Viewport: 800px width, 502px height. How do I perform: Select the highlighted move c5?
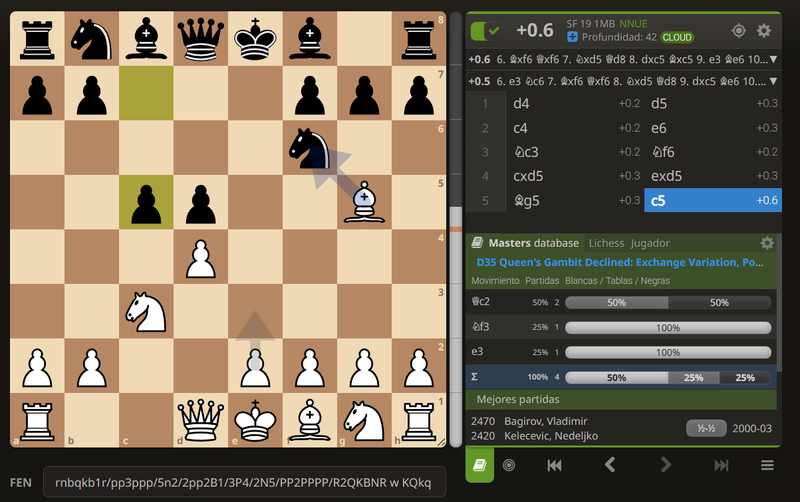tap(713, 200)
